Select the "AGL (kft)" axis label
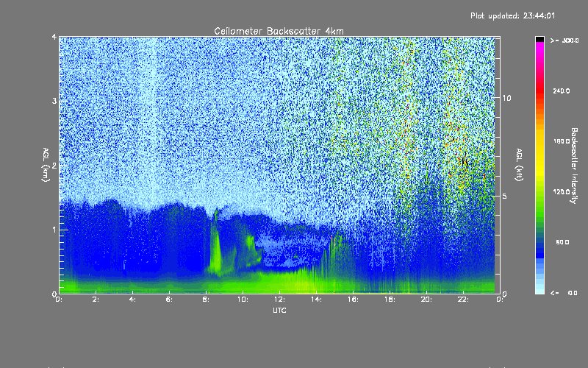Image resolution: width=588 pixels, height=368 pixels. tap(520, 164)
